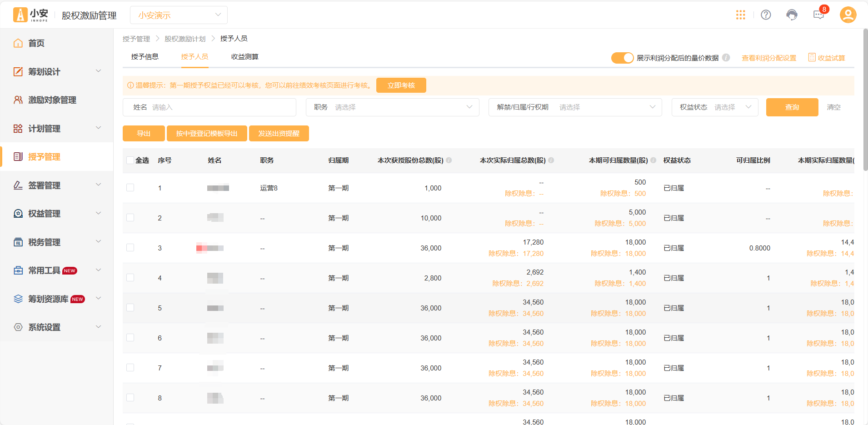Open the apps grid icon
Viewport: 868px width, 425px height.
[740, 15]
